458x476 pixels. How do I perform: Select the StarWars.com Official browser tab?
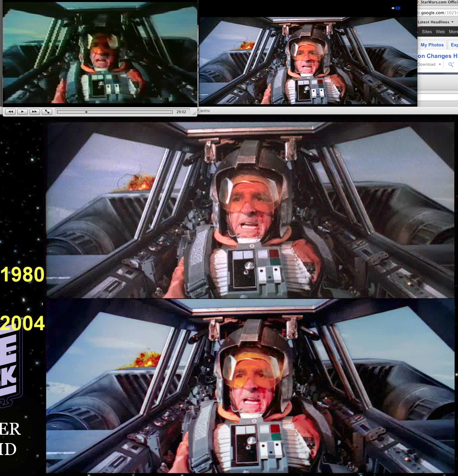(x=438, y=2)
